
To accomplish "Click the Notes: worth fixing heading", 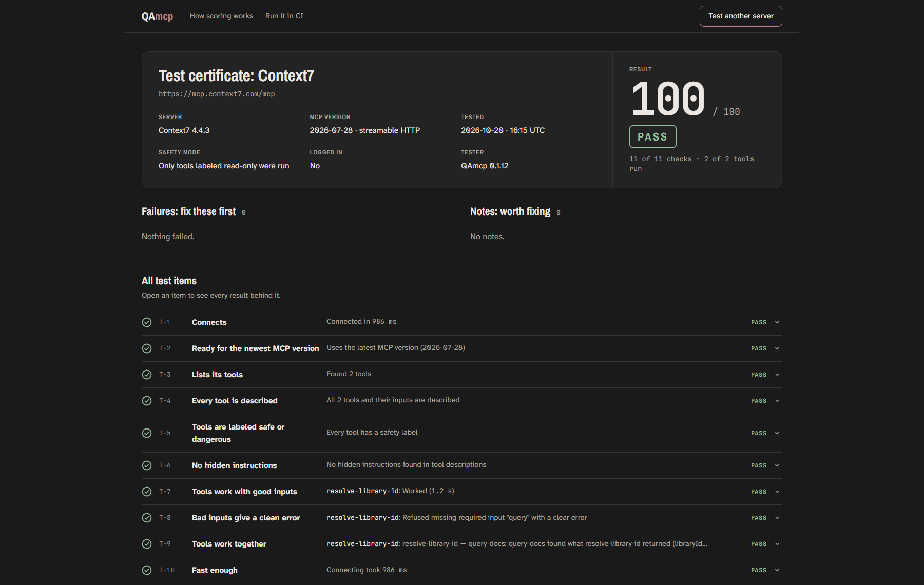I will click(510, 211).
